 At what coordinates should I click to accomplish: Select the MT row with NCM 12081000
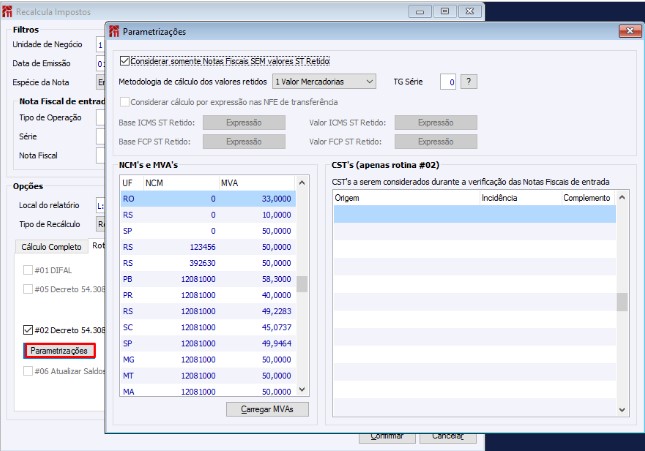pyautogui.click(x=208, y=376)
